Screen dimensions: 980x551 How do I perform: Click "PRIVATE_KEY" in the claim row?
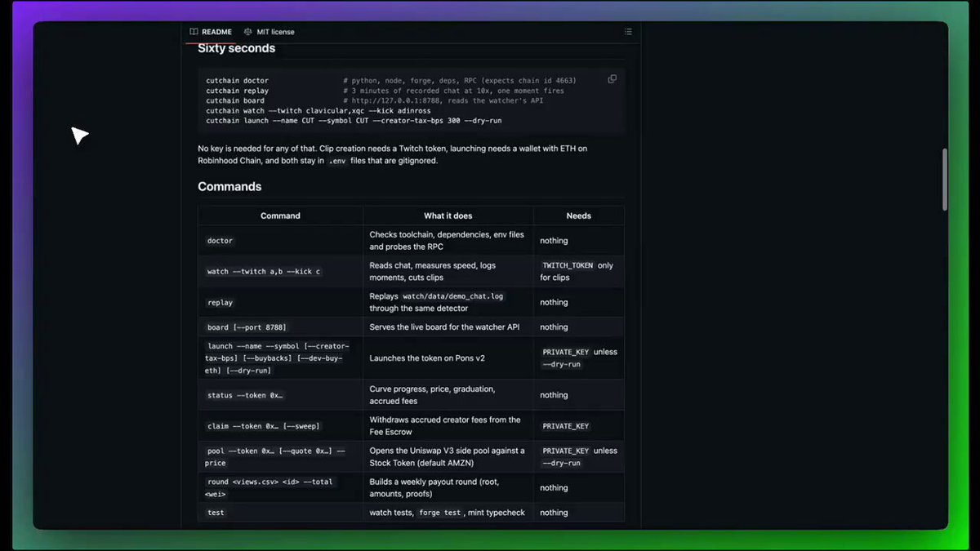[x=566, y=426]
